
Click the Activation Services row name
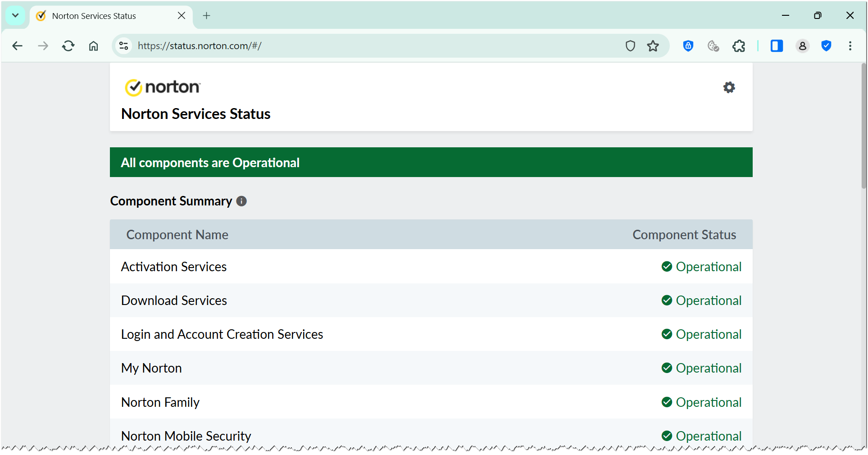(174, 267)
